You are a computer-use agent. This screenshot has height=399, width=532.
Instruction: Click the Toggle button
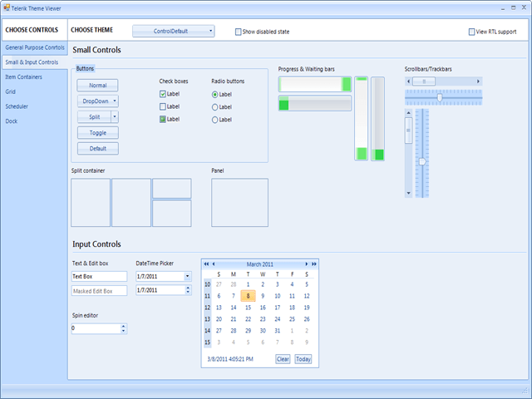[98, 133]
